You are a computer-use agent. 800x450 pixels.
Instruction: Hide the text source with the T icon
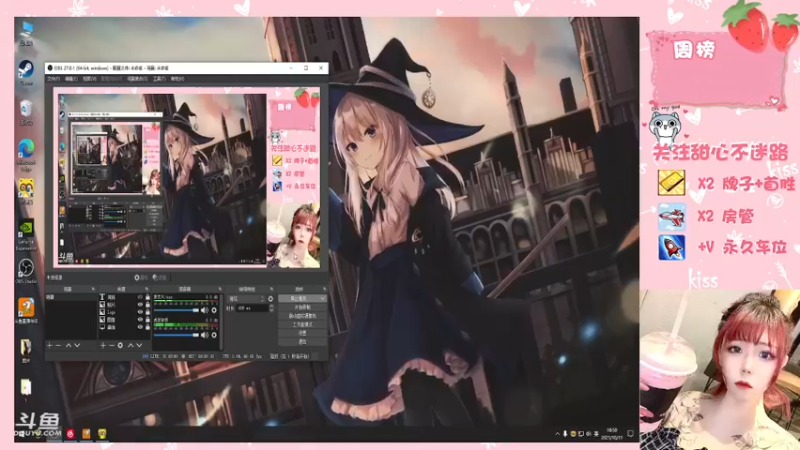pos(140,297)
